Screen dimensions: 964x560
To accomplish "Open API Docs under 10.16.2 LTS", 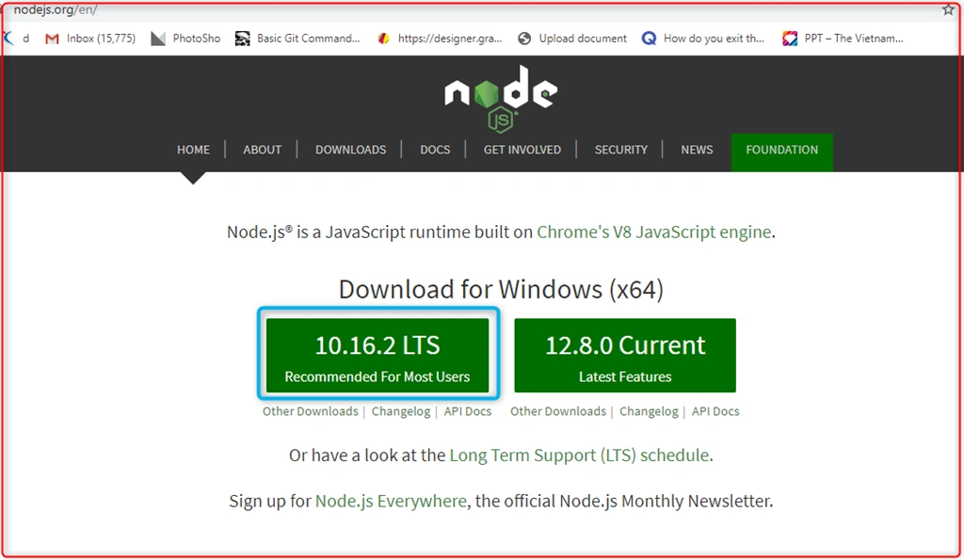I will (x=468, y=411).
